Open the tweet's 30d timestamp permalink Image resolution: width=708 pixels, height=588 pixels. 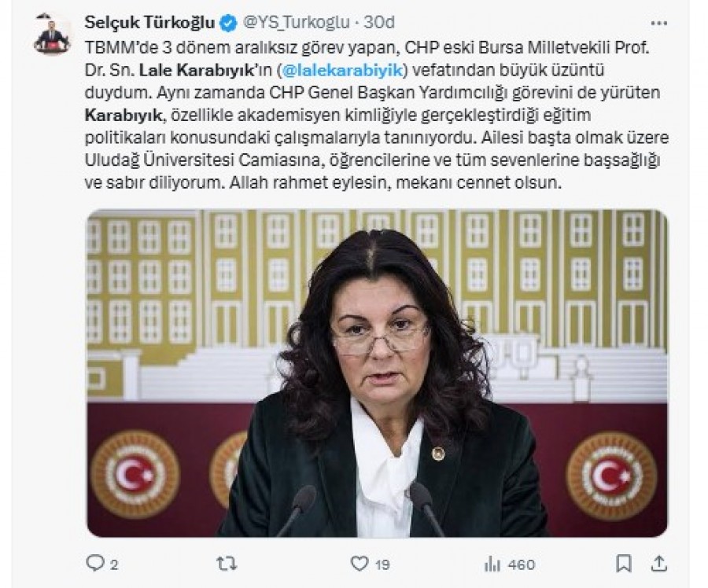pyautogui.click(x=379, y=22)
